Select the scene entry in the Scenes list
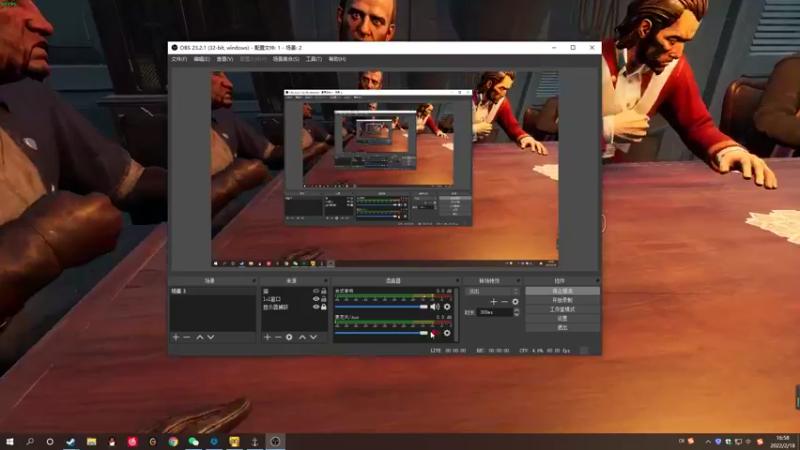This screenshot has width=800, height=450. (x=213, y=291)
